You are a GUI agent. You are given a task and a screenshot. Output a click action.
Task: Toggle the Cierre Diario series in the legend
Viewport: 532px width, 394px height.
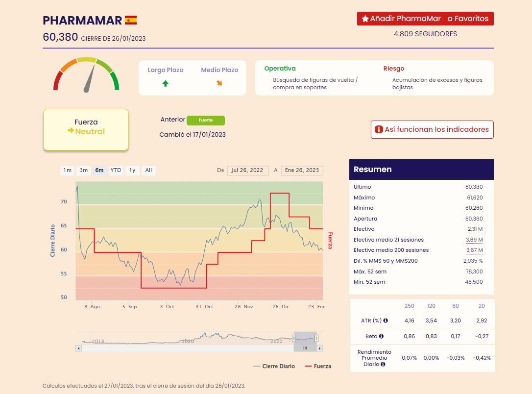(274, 366)
